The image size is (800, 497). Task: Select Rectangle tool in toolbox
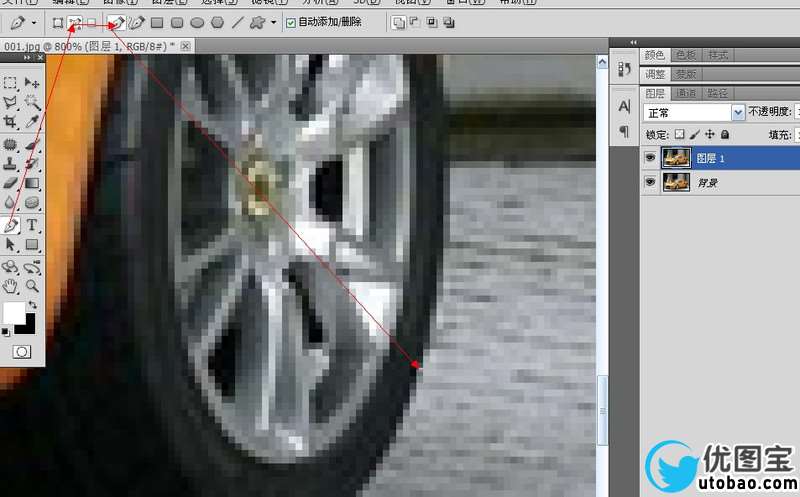click(x=32, y=245)
